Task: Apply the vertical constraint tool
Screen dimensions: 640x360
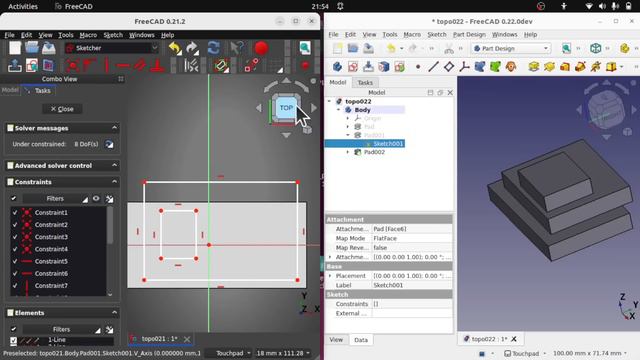Action: point(107,65)
